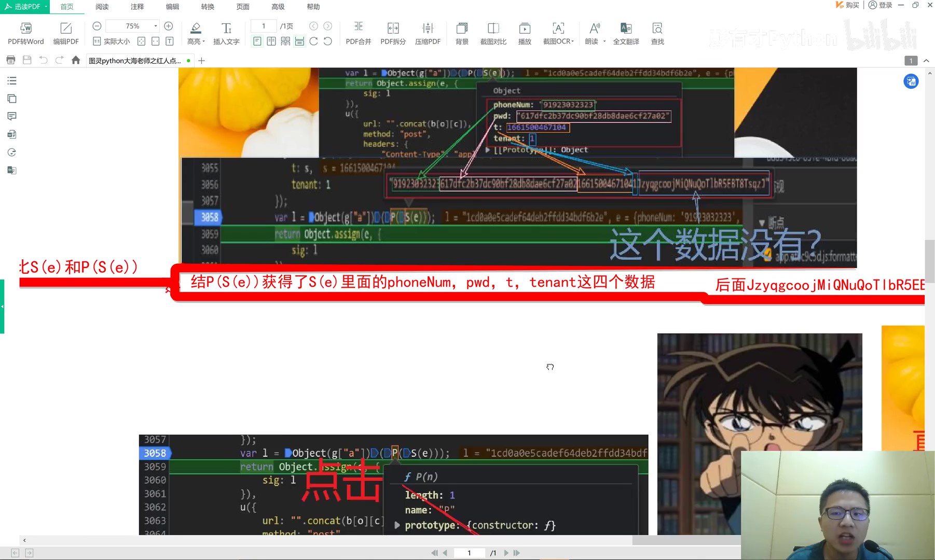This screenshot has height=560, width=935.
Task: Expand the 高亮 dropdown arrow
Action: coord(203,42)
